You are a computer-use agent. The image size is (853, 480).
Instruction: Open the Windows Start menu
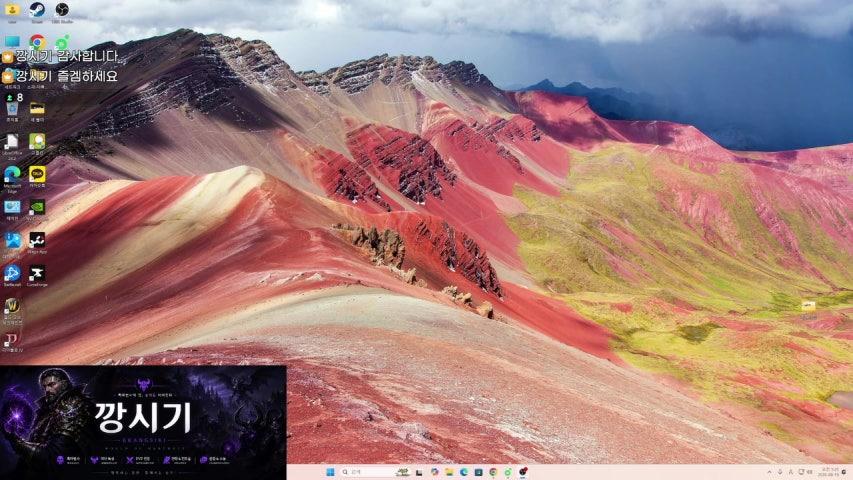330,472
